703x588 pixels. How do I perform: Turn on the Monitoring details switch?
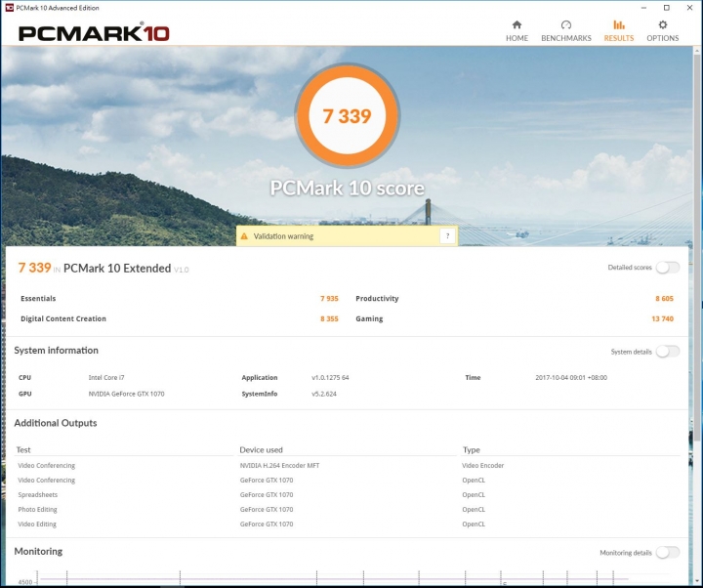pos(668,552)
